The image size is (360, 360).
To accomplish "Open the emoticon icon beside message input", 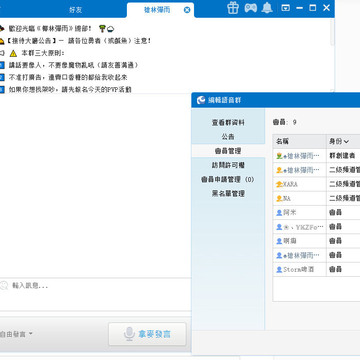I will point(3,285).
